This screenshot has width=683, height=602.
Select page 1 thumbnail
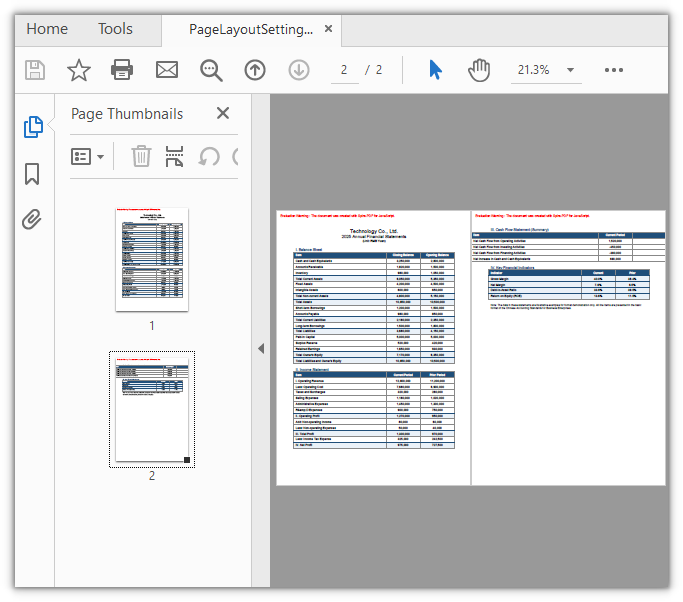tap(152, 260)
